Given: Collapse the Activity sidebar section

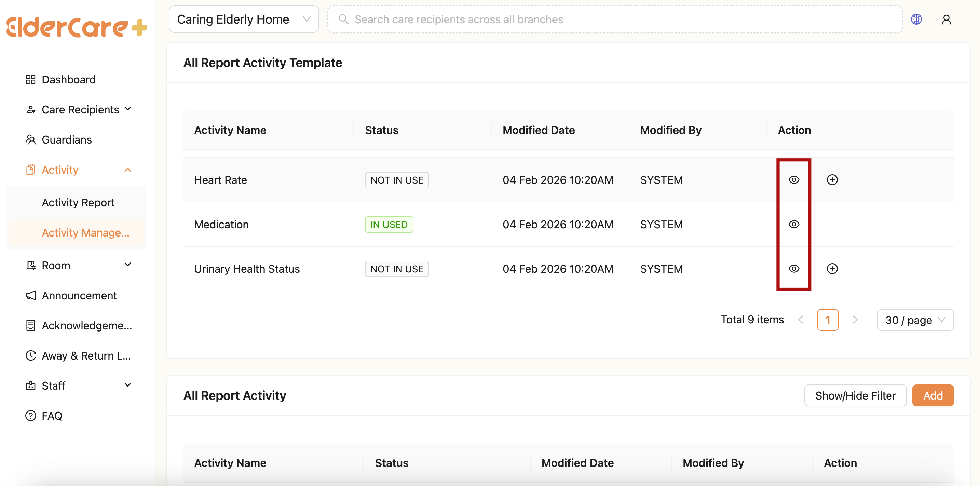Looking at the screenshot, I should pyautogui.click(x=128, y=170).
